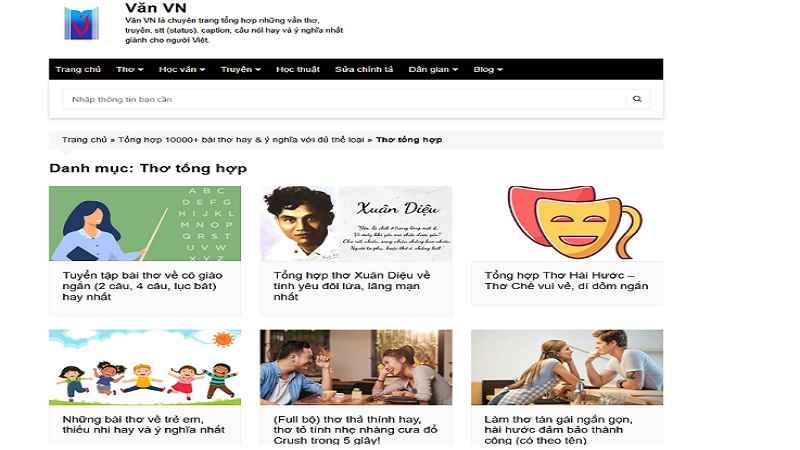This screenshot has height=450, width=800.
Task: Open the teacher with alphabet board thumbnail
Action: coord(145,223)
